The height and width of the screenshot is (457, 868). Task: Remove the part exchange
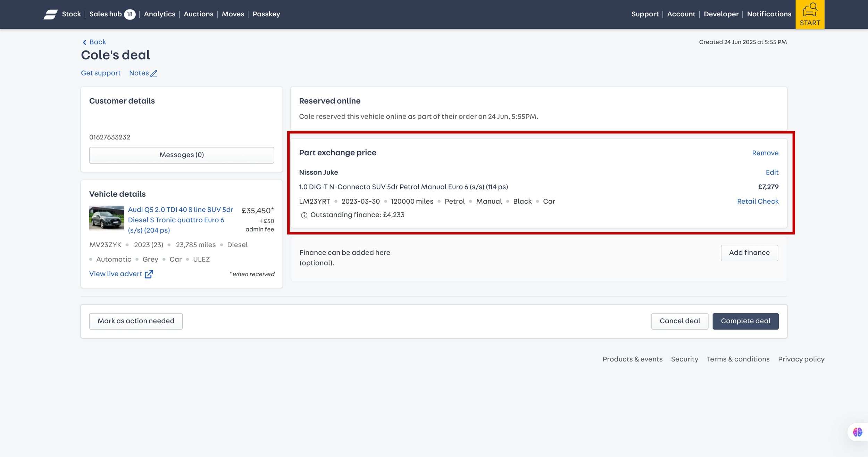click(765, 153)
